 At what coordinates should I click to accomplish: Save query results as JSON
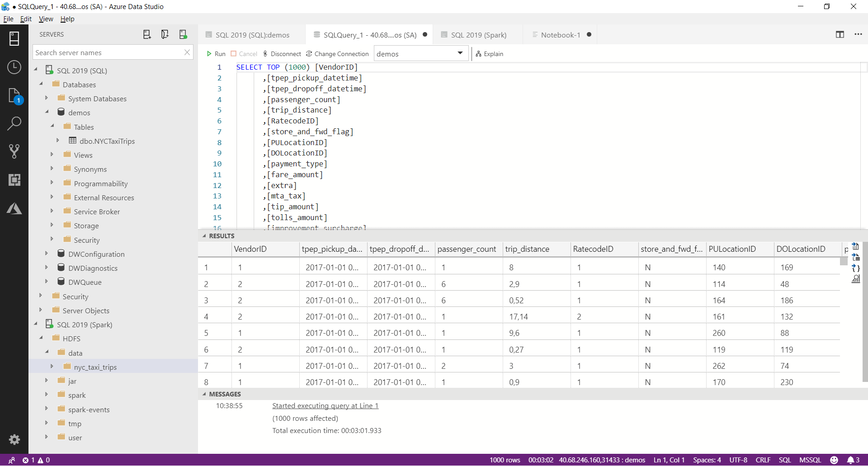(x=856, y=268)
